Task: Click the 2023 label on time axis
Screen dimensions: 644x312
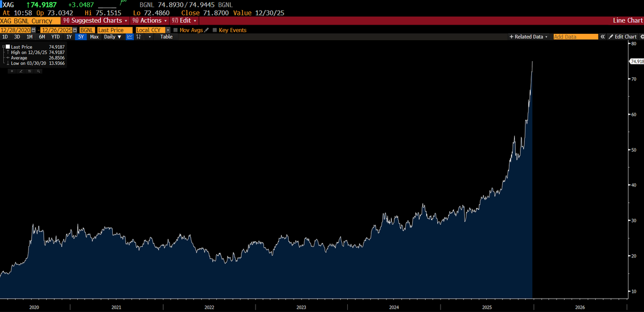Action: tap(301, 308)
